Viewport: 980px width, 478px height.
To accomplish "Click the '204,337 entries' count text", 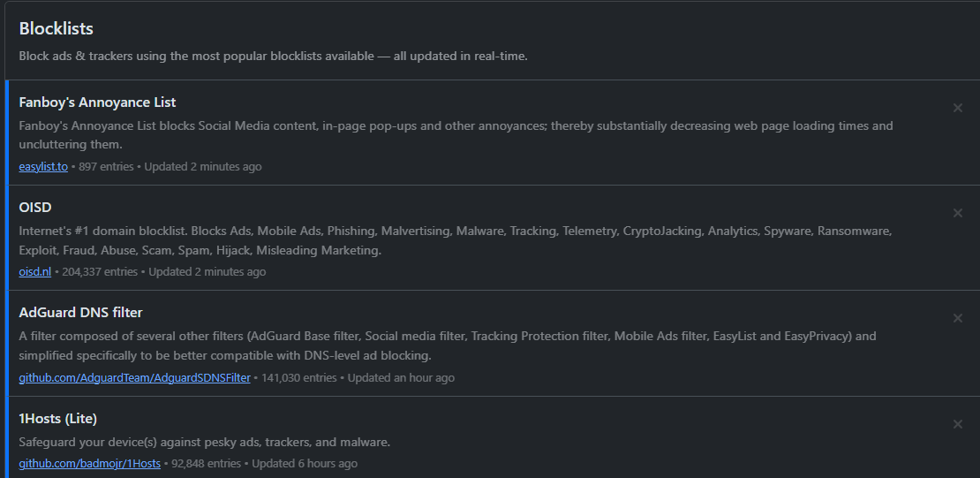I will pyautogui.click(x=100, y=271).
